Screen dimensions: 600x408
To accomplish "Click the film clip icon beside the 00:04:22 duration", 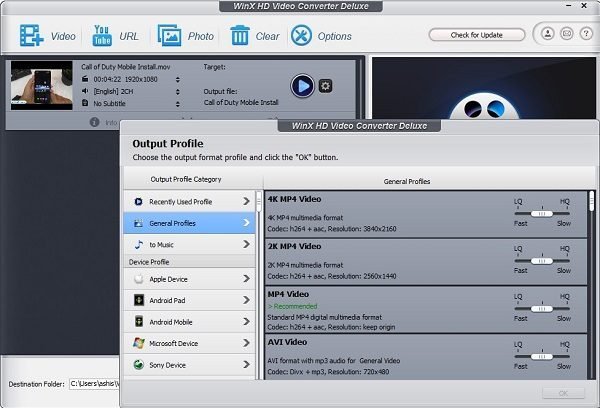I will coord(85,79).
